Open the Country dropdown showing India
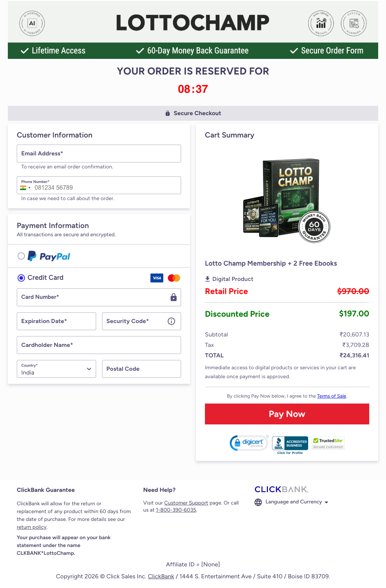The image size is (386, 588). click(x=56, y=369)
